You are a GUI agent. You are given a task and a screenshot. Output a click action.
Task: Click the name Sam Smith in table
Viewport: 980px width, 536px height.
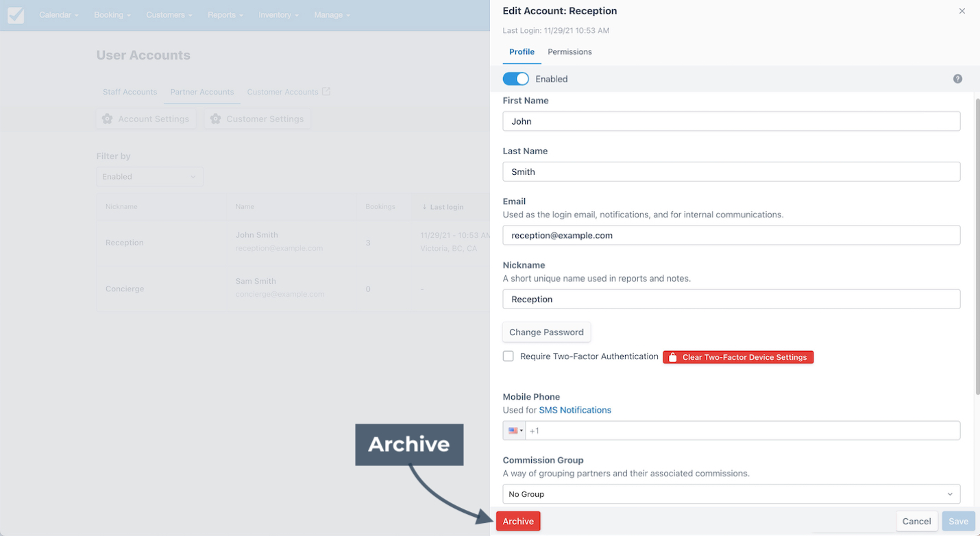[256, 281]
